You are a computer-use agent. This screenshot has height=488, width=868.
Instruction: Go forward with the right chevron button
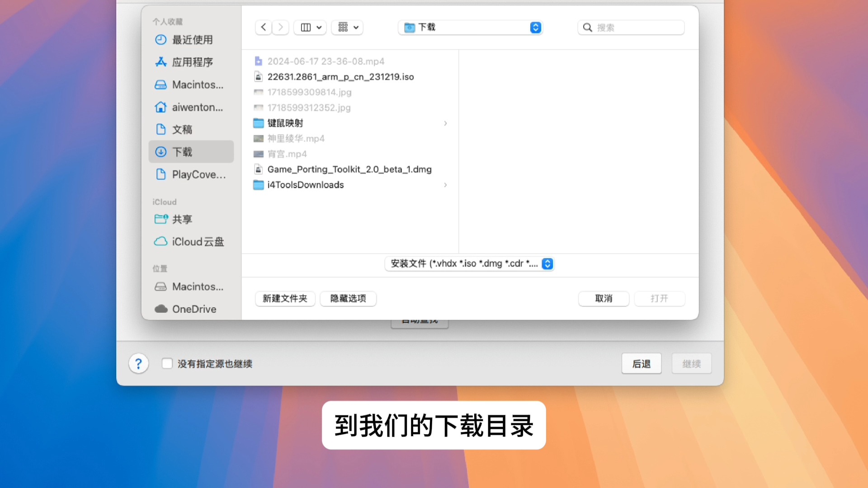pos(280,27)
